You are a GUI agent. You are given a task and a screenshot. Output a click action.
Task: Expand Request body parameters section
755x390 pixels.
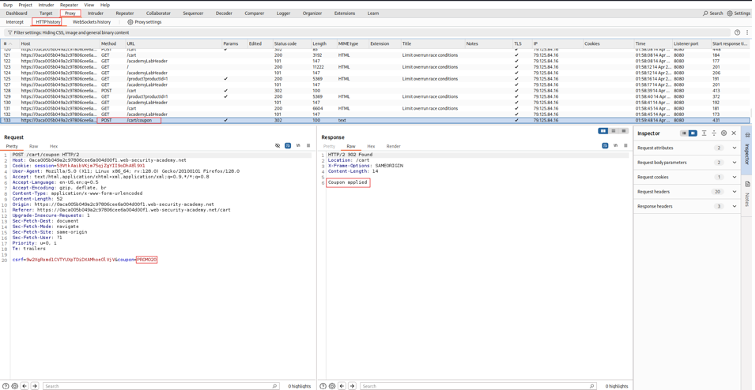click(734, 163)
